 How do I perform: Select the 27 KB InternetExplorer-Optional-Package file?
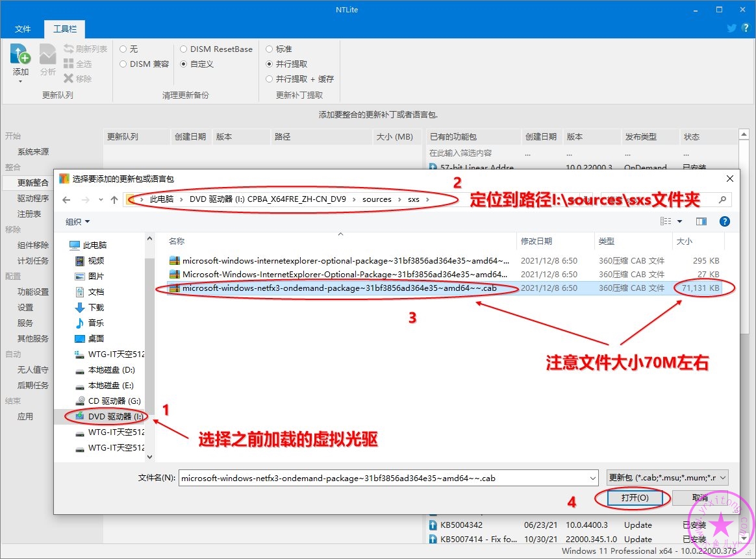coord(444,274)
